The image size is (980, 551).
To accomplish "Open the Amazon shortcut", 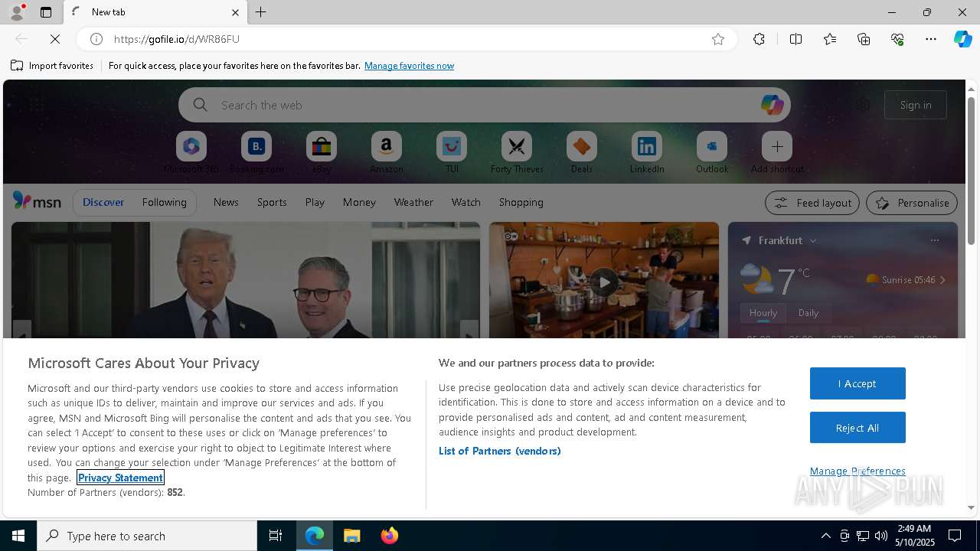I will [387, 152].
